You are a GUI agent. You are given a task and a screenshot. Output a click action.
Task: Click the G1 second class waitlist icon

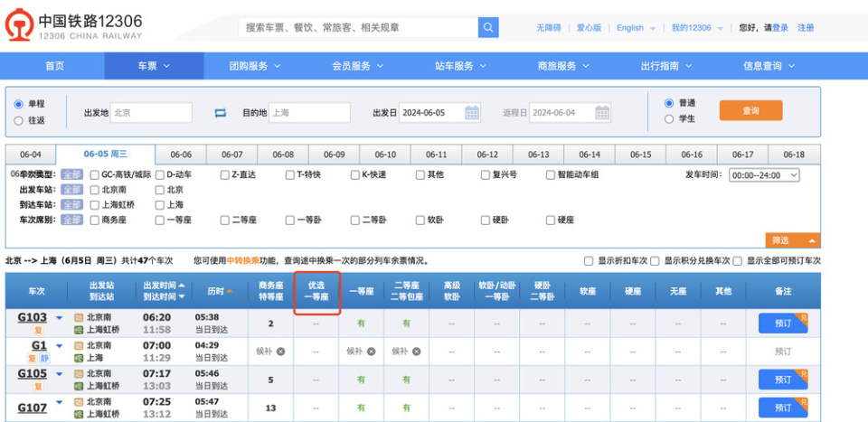point(415,351)
